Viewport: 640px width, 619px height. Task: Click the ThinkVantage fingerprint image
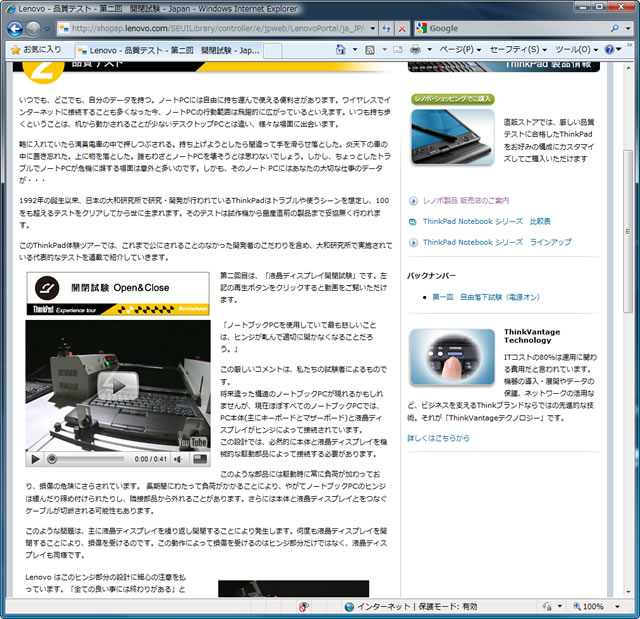click(452, 357)
